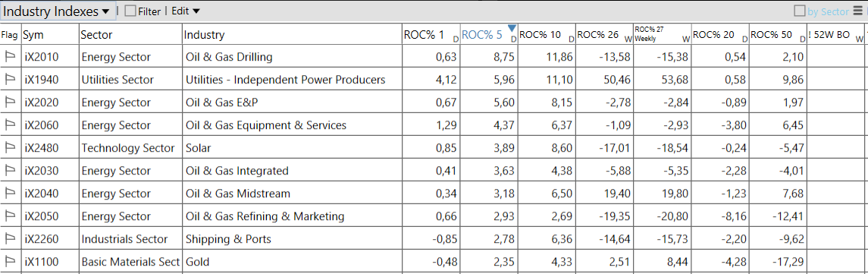Image resolution: width=868 pixels, height=274 pixels.
Task: Toggle flag for iX2040 Oil & Gas Midstream
Action: pyautogui.click(x=9, y=194)
